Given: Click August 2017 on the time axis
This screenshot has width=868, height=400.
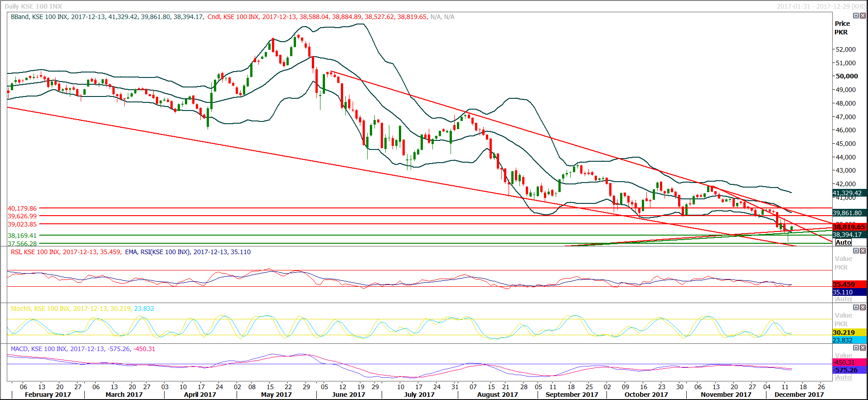Looking at the screenshot, I should tap(497, 395).
